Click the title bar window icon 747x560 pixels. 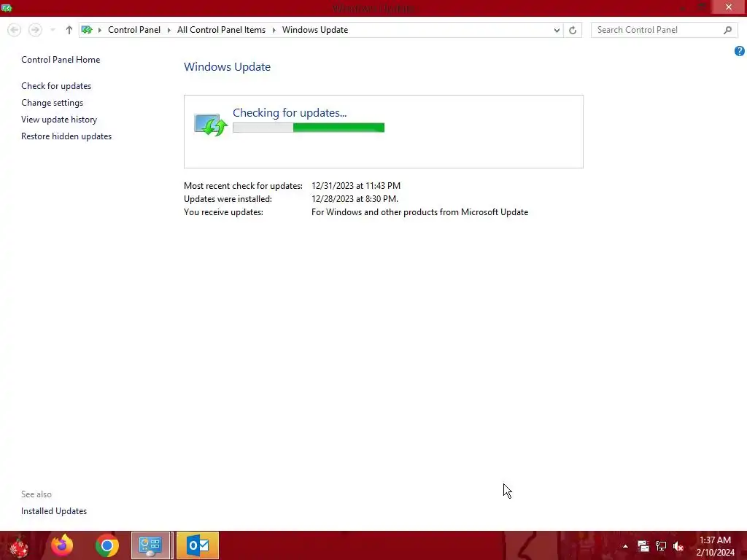tap(7, 8)
